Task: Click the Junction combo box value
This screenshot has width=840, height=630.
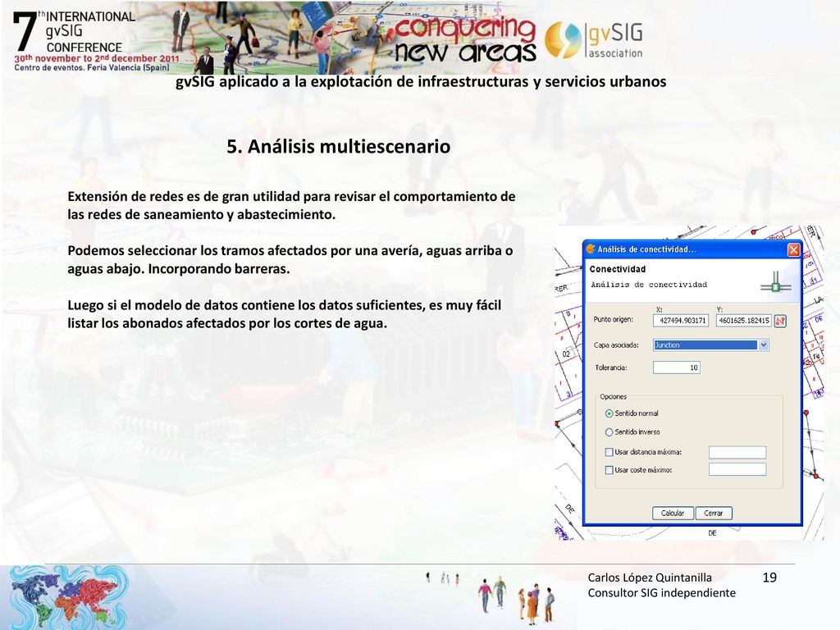Action: pos(705,345)
